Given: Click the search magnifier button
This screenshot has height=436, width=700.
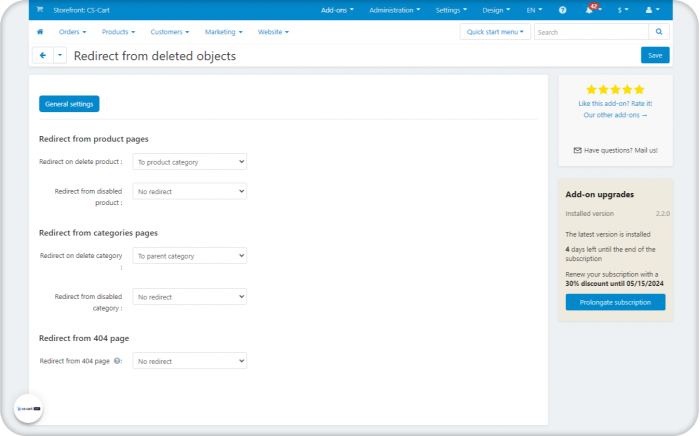Looking at the screenshot, I should [659, 32].
